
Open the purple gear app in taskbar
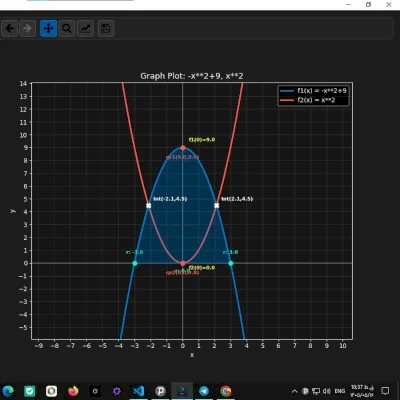[117, 391]
